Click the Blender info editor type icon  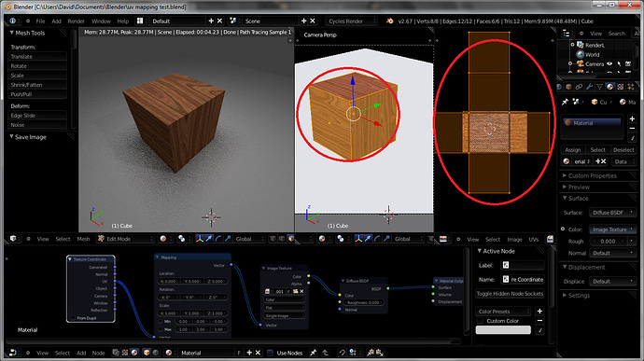tap(13, 21)
